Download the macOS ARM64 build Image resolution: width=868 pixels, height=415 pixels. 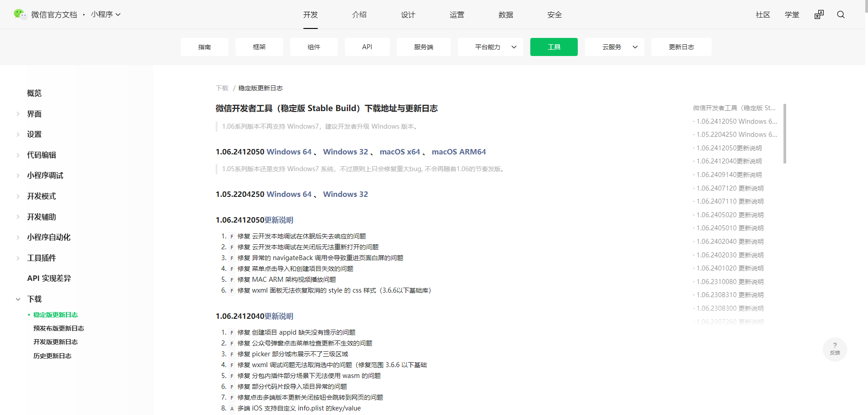[x=459, y=152]
